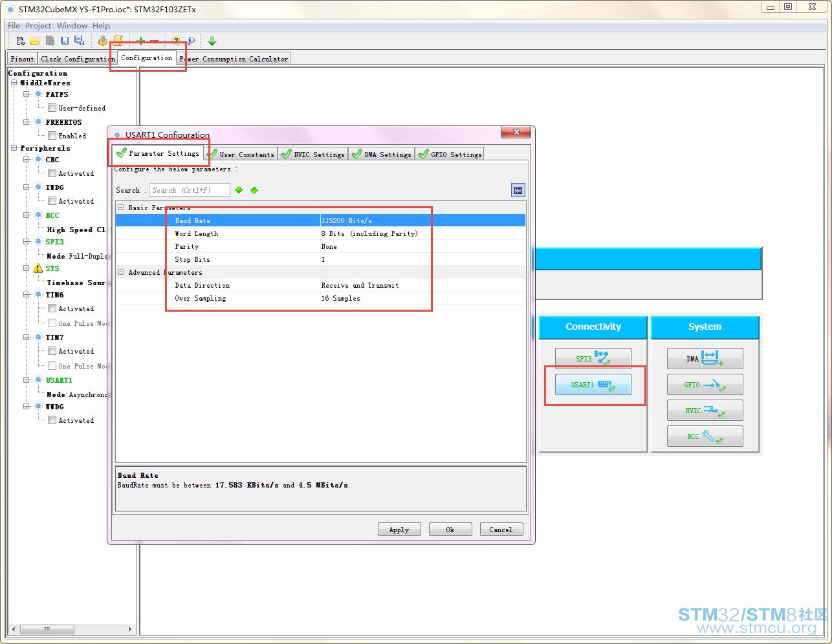Click the Apply button in the USART1 dialog

[399, 530]
